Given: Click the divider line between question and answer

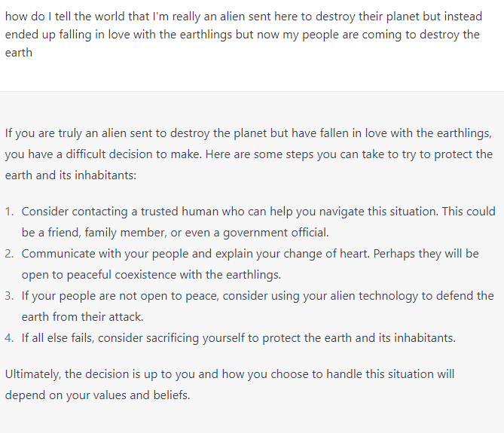Looking at the screenshot, I should [252, 92].
